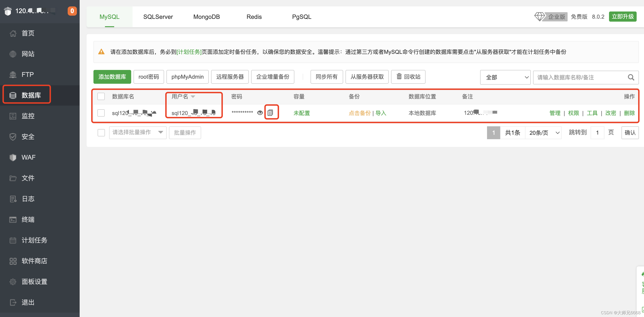Click the 未配置 capacity link
Screen dimensions: 644x317
302,113
